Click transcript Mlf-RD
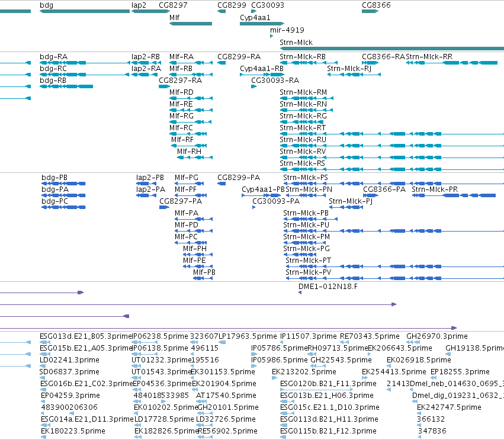The image size is (504, 440). [182, 92]
